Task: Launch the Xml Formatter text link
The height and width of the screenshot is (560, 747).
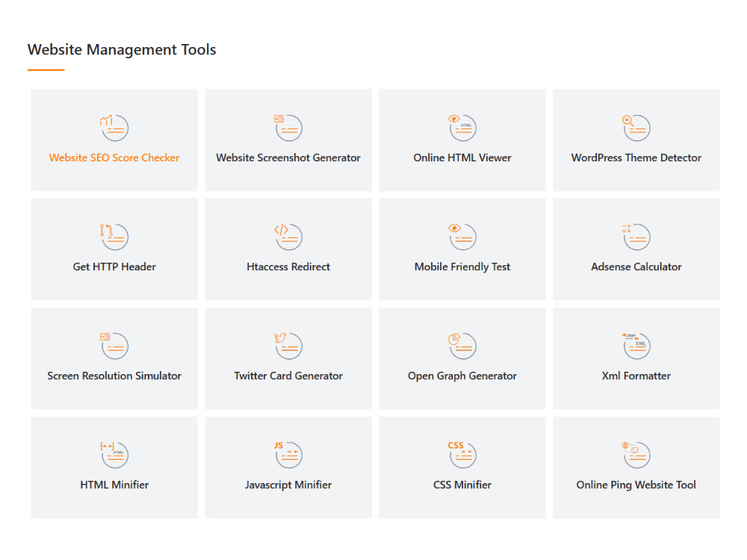Action: [x=636, y=376]
